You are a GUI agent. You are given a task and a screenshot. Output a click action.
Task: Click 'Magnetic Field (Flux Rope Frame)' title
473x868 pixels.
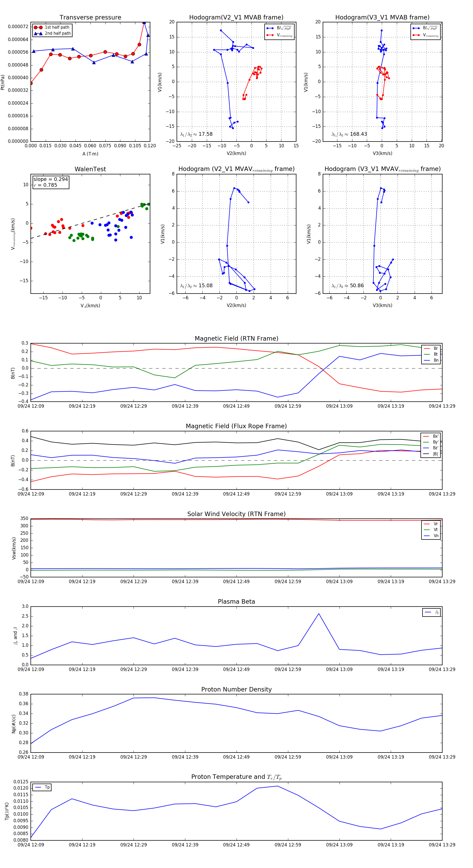(236, 426)
